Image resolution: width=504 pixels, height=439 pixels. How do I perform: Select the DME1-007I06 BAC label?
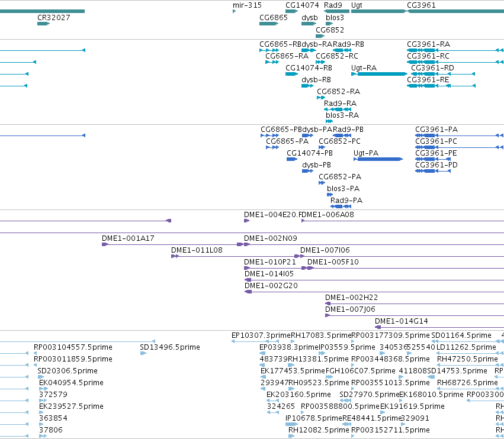point(325,250)
